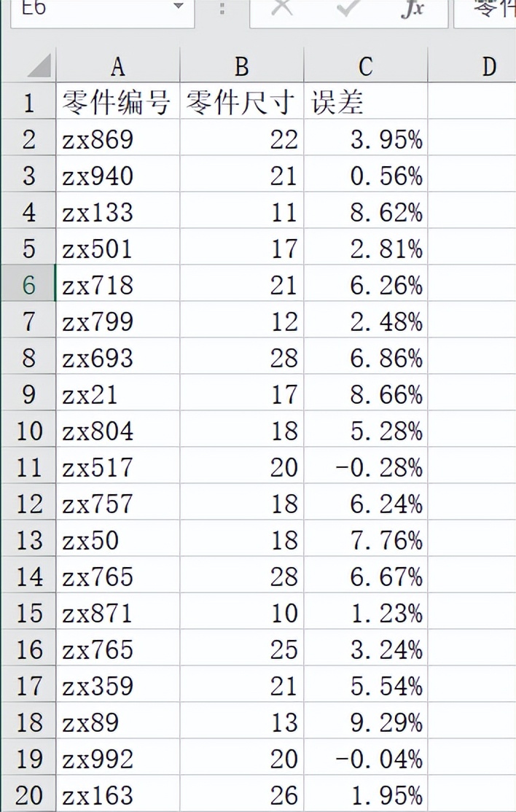Select cell showing 9.29%
Viewport: 516px width, 812px height.
click(x=365, y=721)
